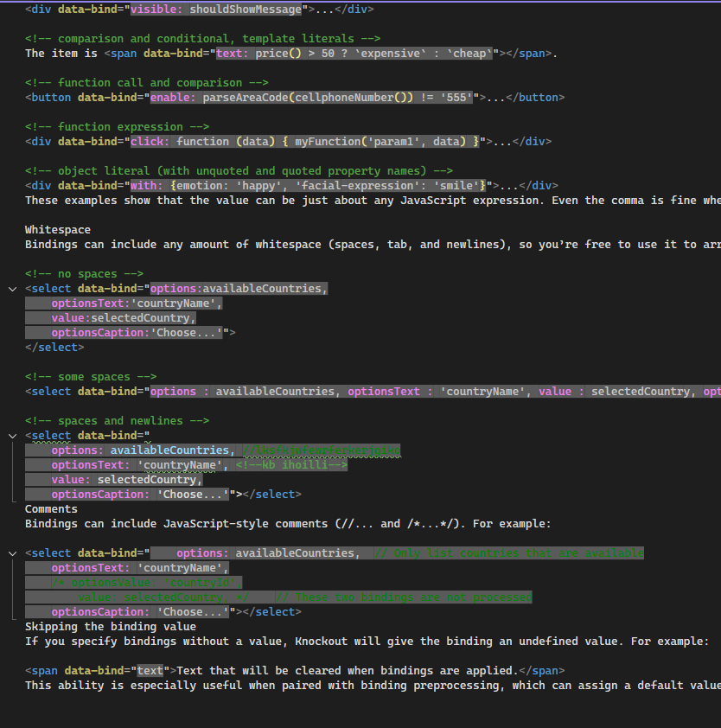
Task: Click the 'Comments' heading line
Action: point(51,509)
